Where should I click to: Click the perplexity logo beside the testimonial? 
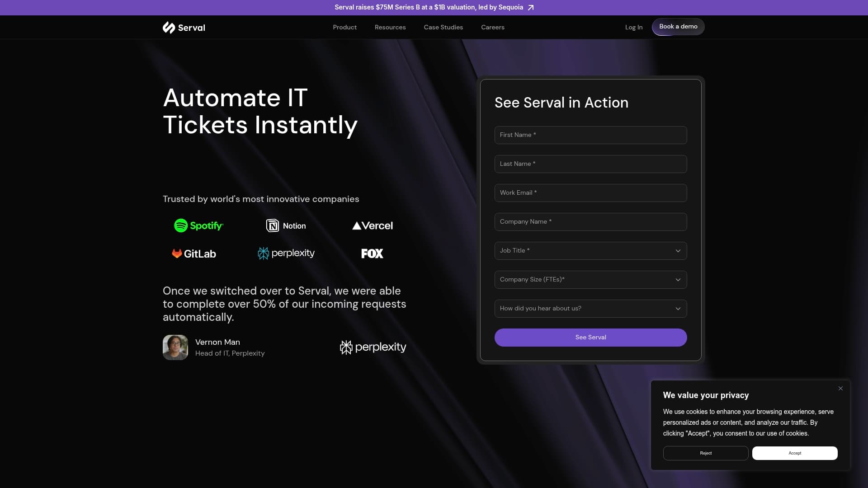coord(373,347)
